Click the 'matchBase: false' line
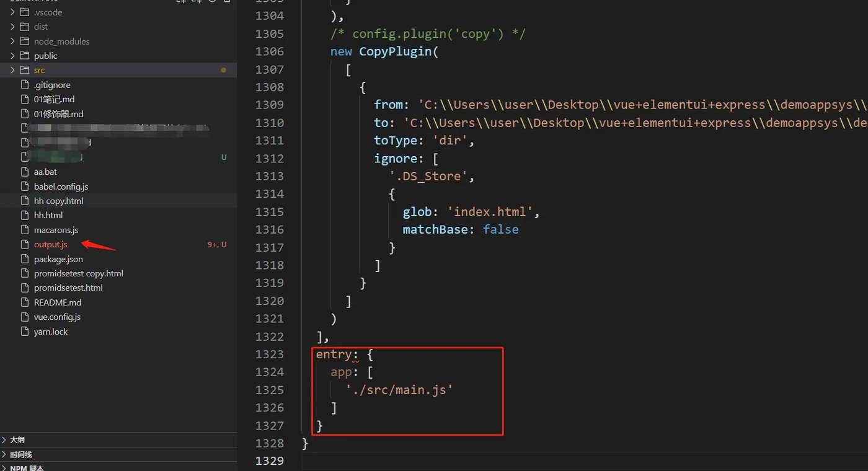 [461, 229]
